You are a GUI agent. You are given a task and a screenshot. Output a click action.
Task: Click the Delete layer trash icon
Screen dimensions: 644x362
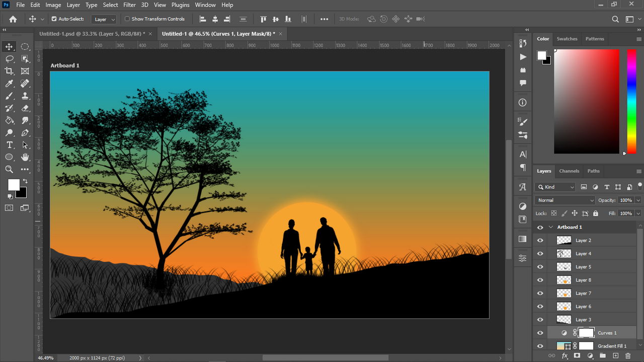628,356
